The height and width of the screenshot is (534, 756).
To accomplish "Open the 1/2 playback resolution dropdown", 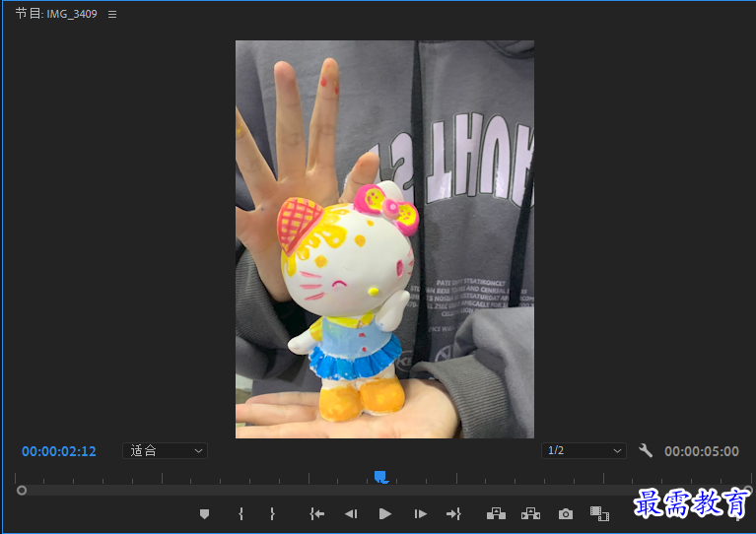I will 584,450.
